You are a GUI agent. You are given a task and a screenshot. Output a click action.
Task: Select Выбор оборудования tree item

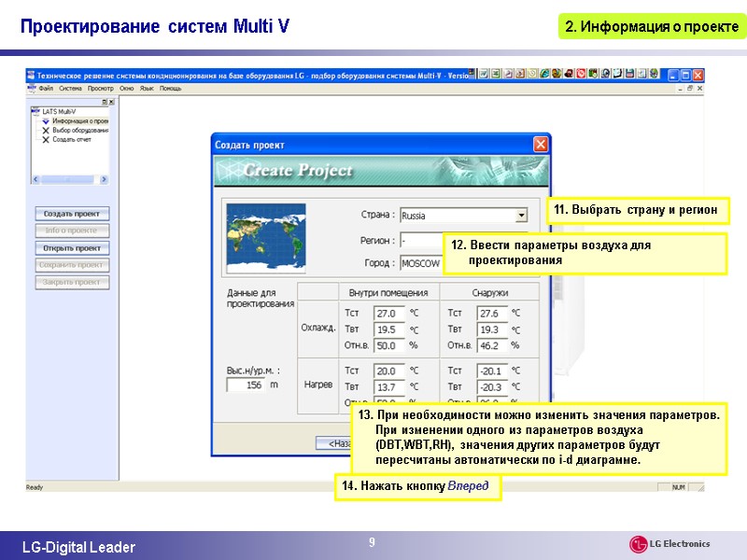[x=80, y=130]
